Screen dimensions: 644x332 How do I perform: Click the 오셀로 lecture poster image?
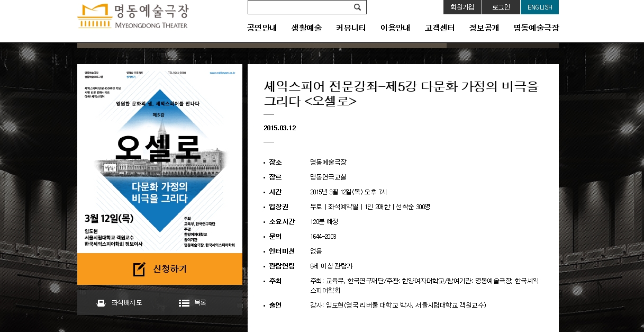point(159,158)
